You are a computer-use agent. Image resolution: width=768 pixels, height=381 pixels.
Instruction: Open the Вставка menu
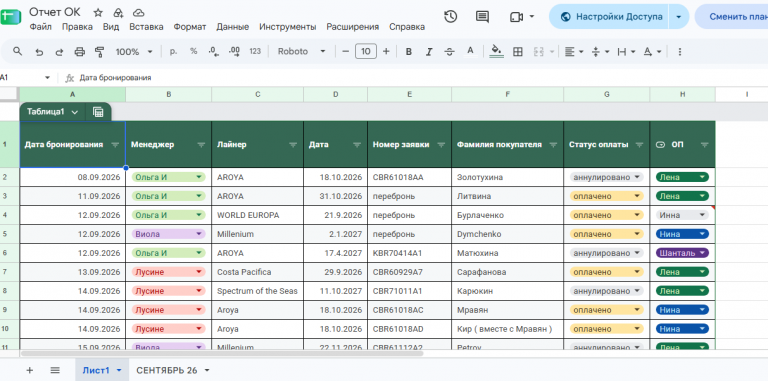(146, 27)
